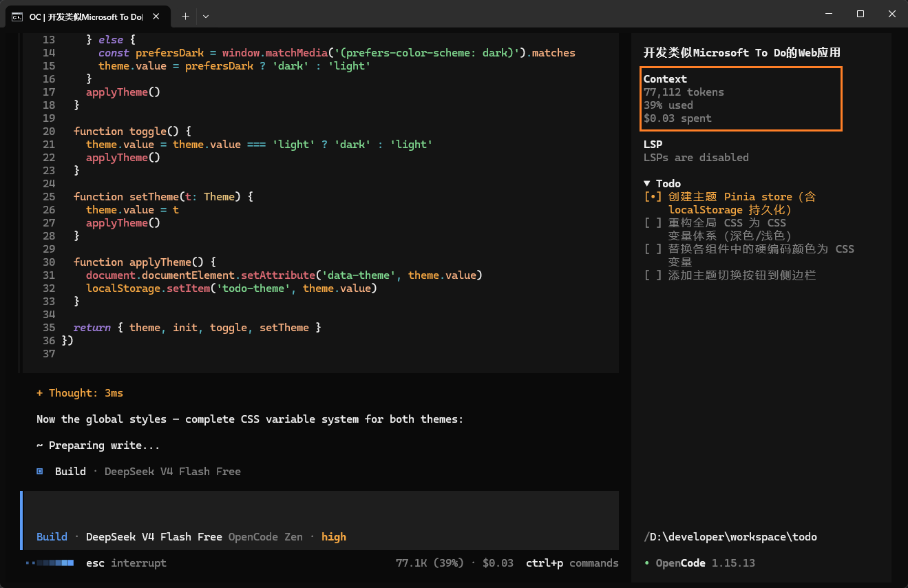Click the blue Build square icon
This screenshot has width=908, height=588.
[x=40, y=472]
